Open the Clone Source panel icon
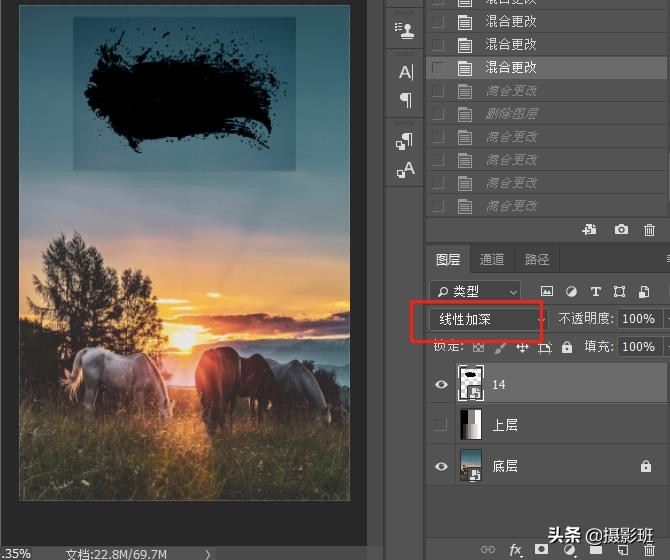Viewport: 670px width, 560px height. tap(404, 29)
